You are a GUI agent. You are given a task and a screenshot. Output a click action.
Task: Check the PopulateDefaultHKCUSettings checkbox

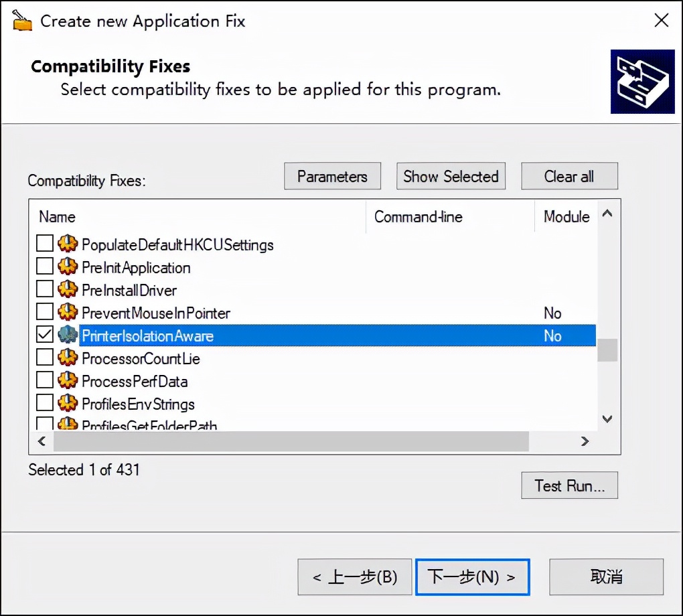pos(44,244)
